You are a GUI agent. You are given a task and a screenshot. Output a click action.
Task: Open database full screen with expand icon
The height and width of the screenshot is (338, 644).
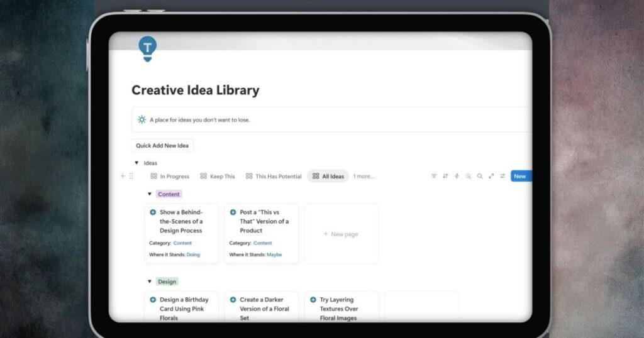[x=491, y=177]
